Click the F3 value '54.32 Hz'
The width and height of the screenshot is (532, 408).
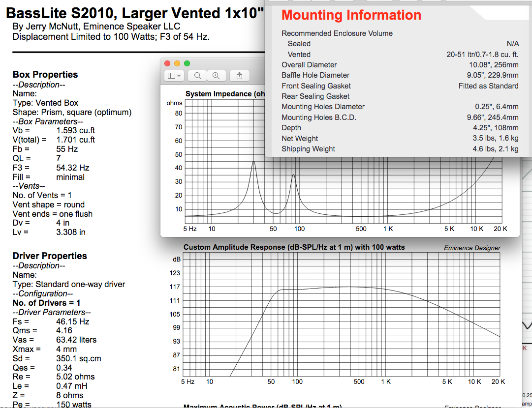click(73, 168)
